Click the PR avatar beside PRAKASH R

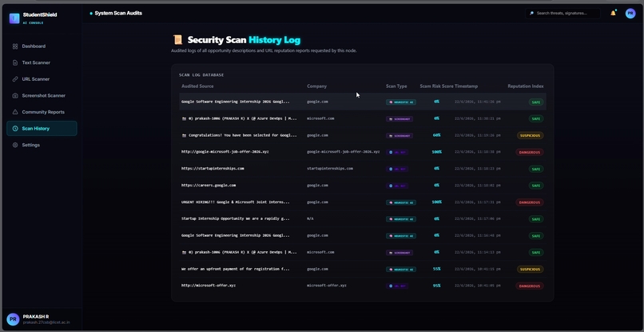point(13,319)
